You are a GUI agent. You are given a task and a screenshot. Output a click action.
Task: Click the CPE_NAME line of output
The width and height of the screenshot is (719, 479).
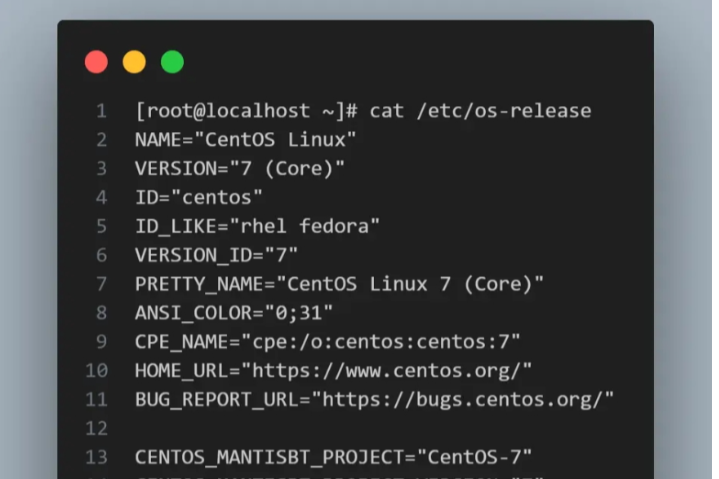tap(328, 342)
